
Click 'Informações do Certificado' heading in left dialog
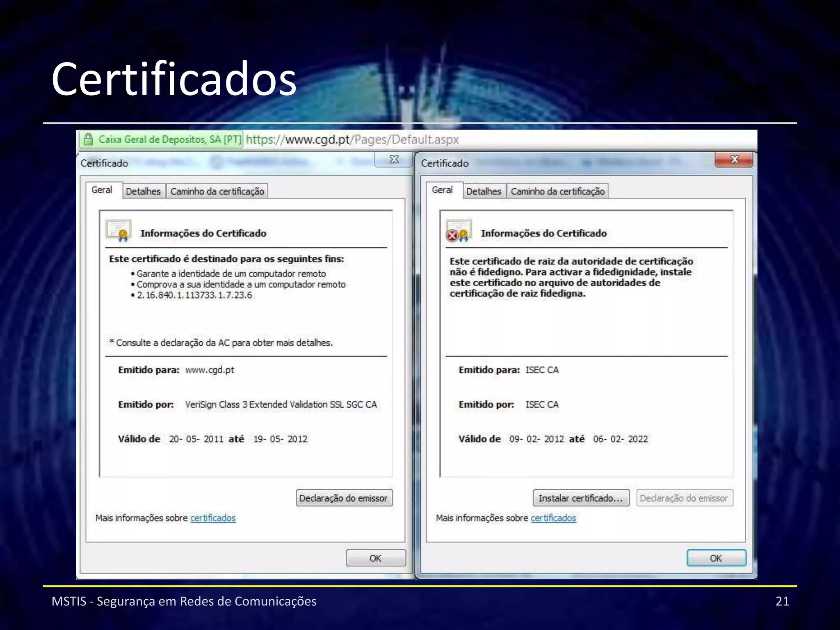click(203, 233)
